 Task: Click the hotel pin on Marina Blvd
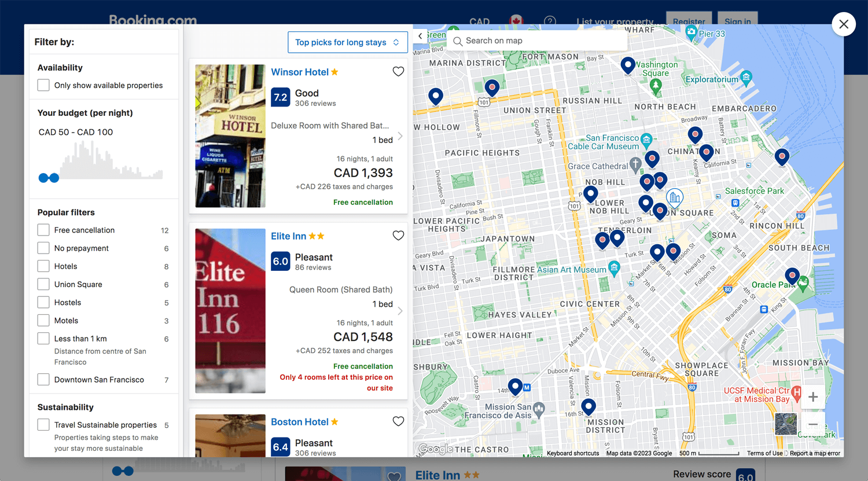(x=436, y=97)
